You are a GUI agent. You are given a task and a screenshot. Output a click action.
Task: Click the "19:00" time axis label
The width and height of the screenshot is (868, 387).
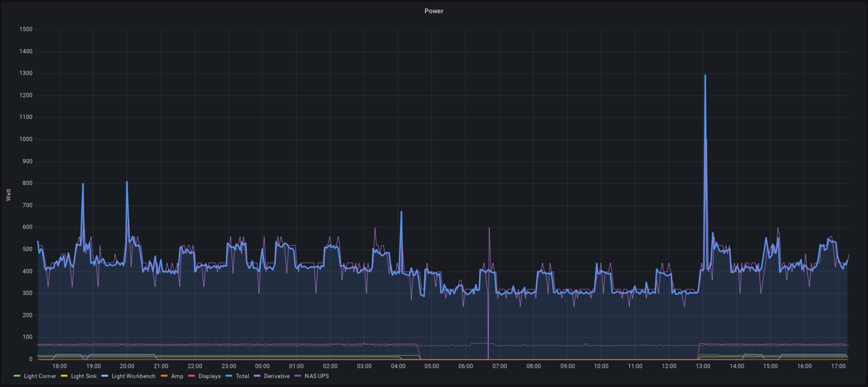pos(93,366)
